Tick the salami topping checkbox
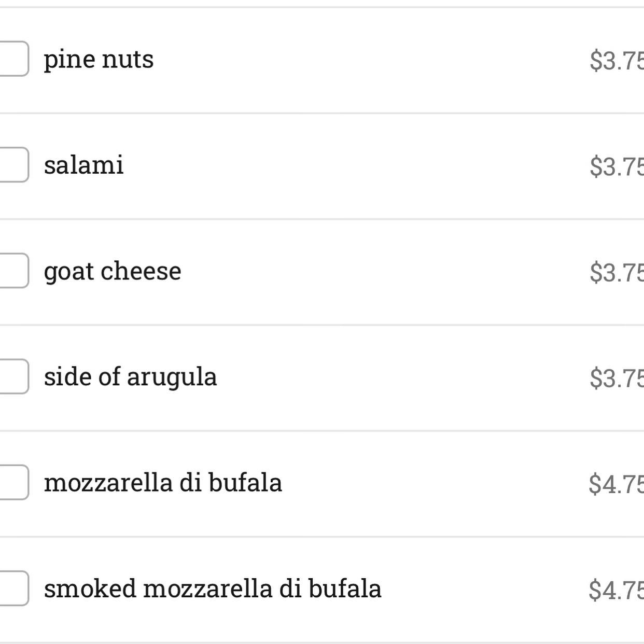The image size is (644, 644). (12, 165)
